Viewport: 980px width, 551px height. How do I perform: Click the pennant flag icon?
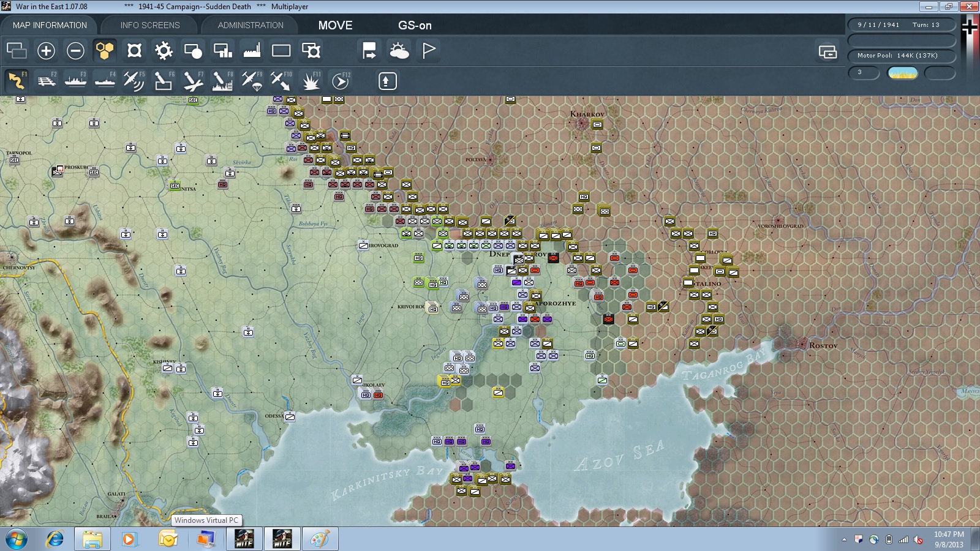(x=429, y=50)
